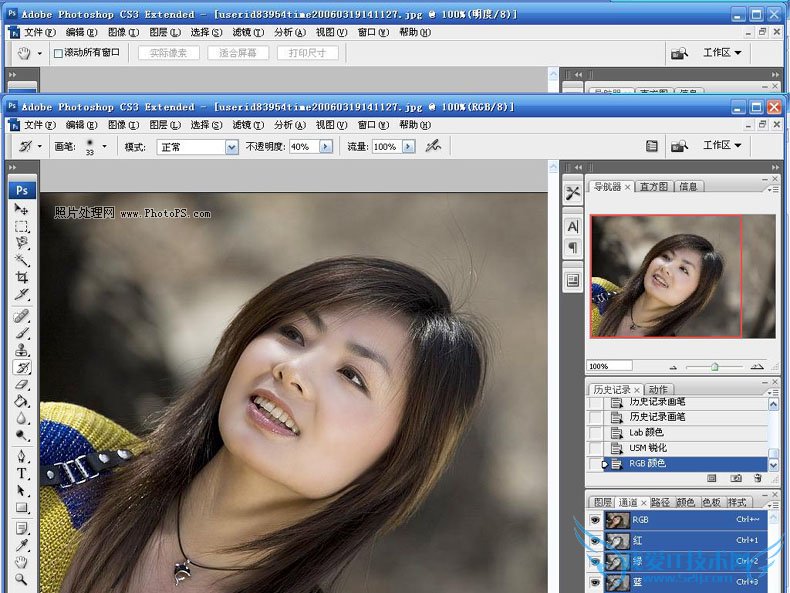Click the 打印尺寸 button
790x593 pixels.
coord(307,53)
